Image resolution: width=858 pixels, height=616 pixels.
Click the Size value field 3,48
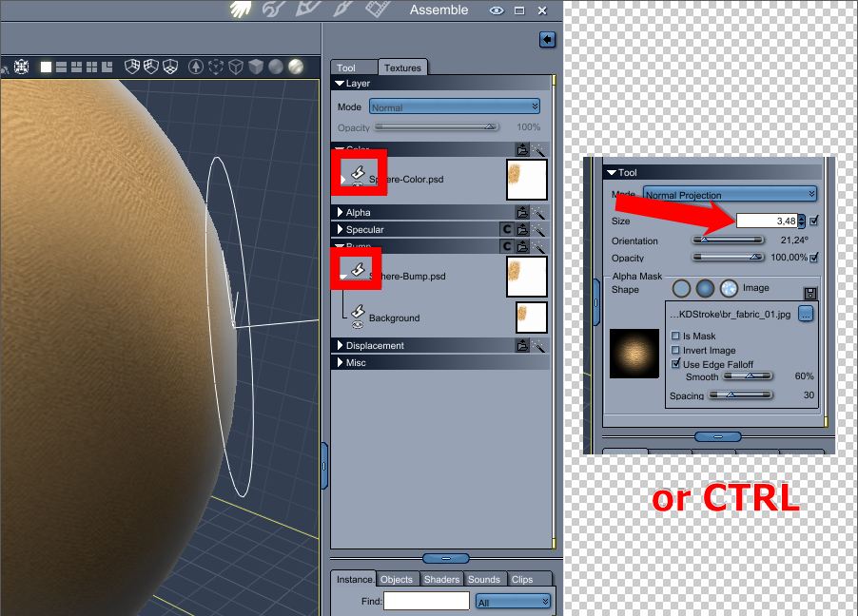pos(767,221)
